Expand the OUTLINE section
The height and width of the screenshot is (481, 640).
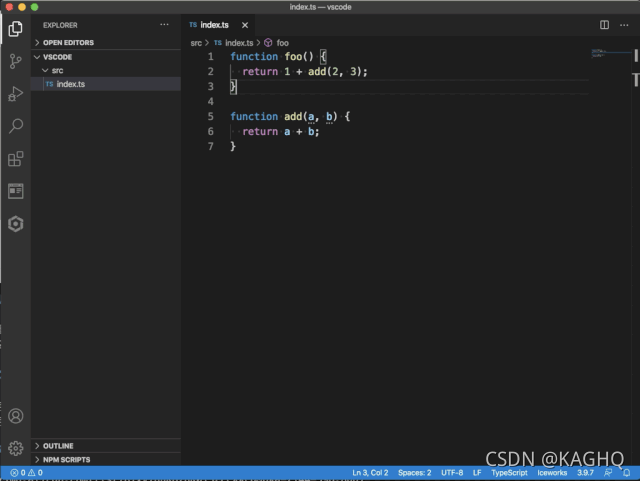[106, 446]
